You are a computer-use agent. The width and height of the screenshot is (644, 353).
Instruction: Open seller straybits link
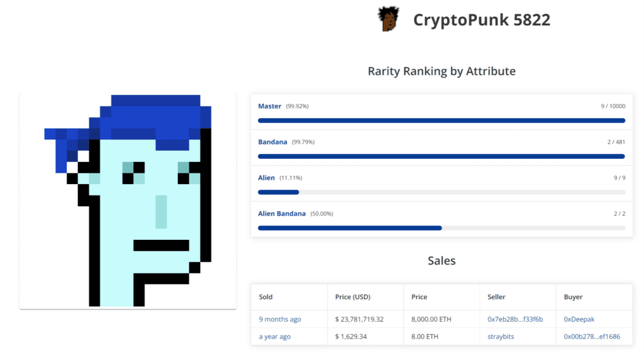(501, 337)
